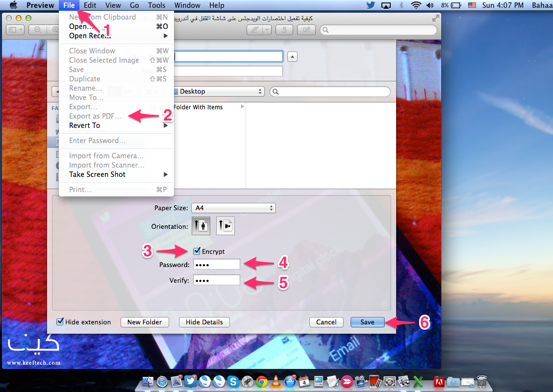Open Launchpad rocket icon in dock
The width and height of the screenshot is (553, 392).
click(247, 381)
